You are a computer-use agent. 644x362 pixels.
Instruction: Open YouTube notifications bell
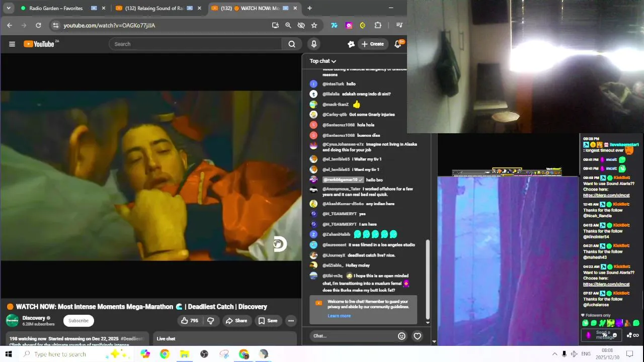[x=398, y=44]
